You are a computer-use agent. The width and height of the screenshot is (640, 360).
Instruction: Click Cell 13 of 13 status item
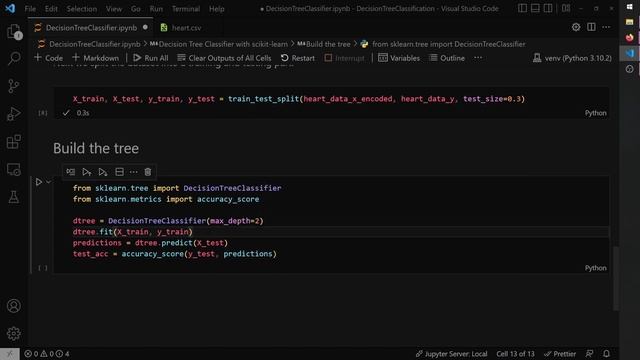pyautogui.click(x=515, y=354)
